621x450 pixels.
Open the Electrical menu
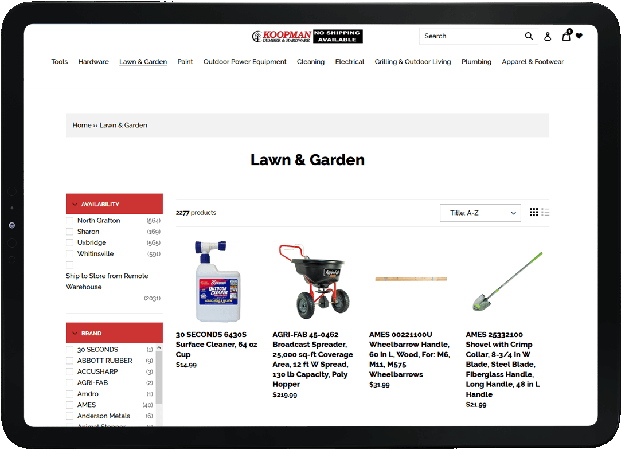(350, 62)
